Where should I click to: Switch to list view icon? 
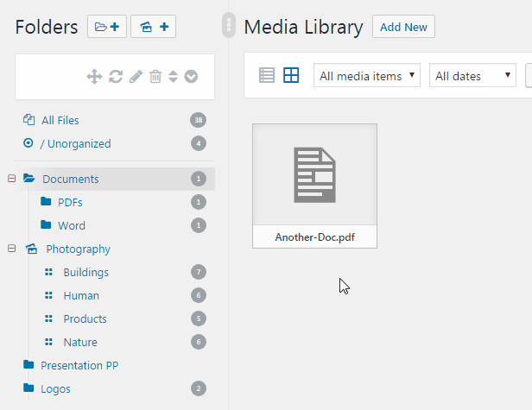click(267, 75)
